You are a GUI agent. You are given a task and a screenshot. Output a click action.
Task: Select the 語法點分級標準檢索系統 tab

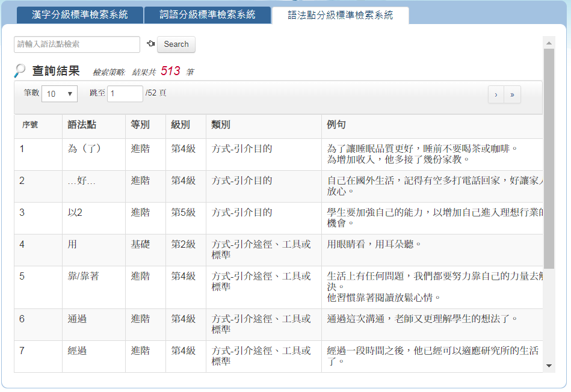tap(341, 15)
